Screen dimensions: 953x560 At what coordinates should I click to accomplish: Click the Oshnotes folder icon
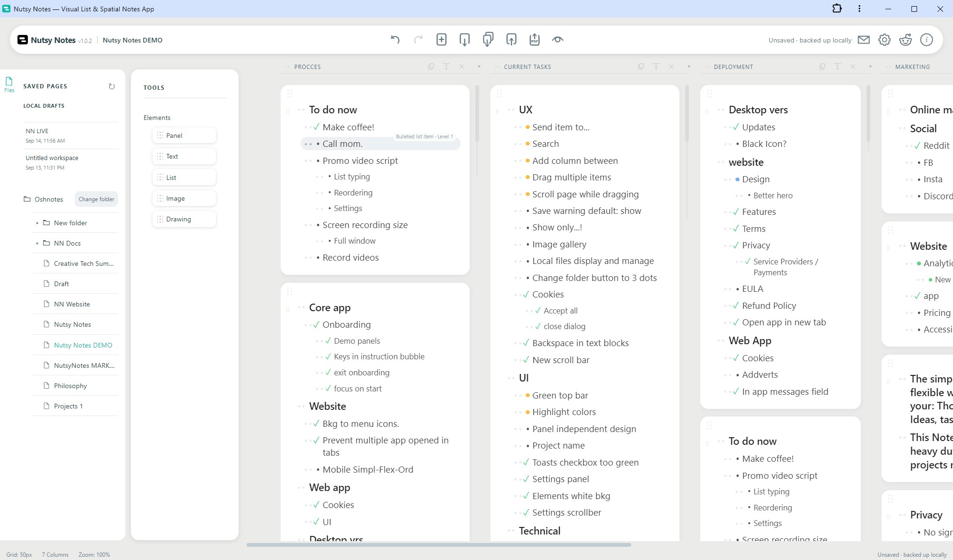pyautogui.click(x=27, y=199)
